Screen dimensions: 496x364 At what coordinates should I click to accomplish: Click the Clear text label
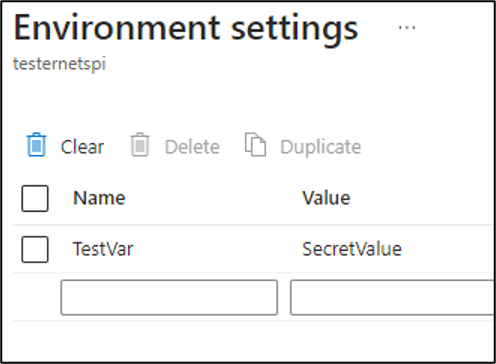pyautogui.click(x=82, y=147)
